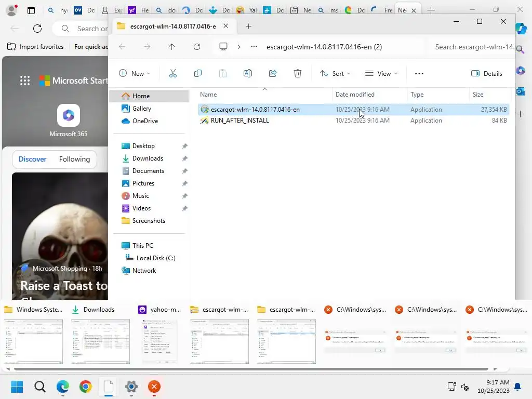The height and width of the screenshot is (399, 532).
Task: Click the Delete trash icon in Explorer toolbar
Action: pos(298,73)
